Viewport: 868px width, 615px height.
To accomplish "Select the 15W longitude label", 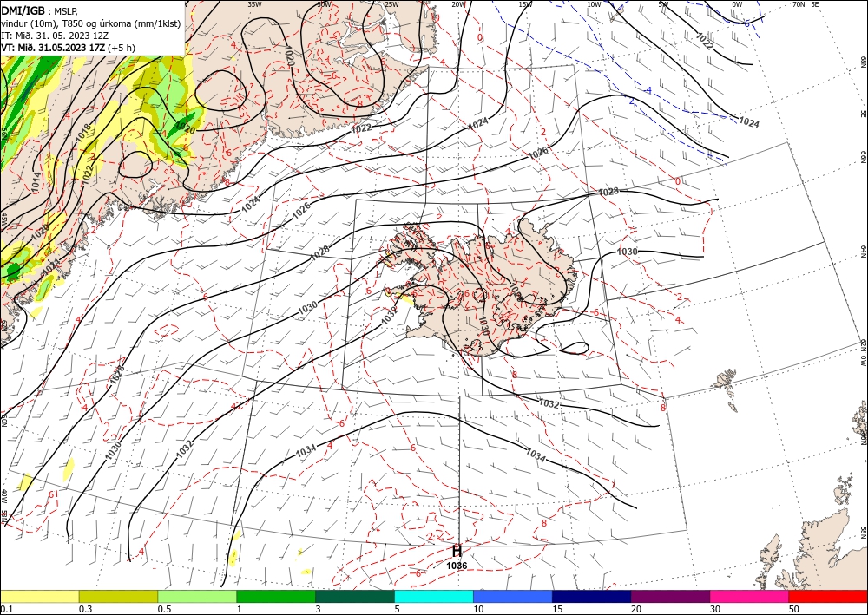I will 525,4.
